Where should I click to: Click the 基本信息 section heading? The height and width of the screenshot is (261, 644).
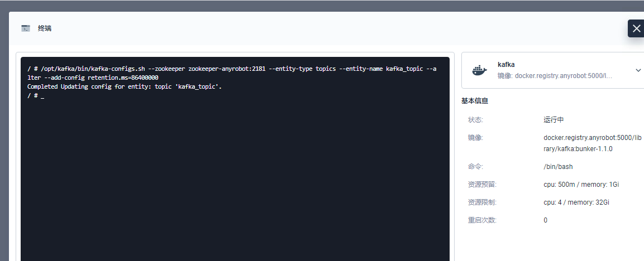[x=474, y=101]
